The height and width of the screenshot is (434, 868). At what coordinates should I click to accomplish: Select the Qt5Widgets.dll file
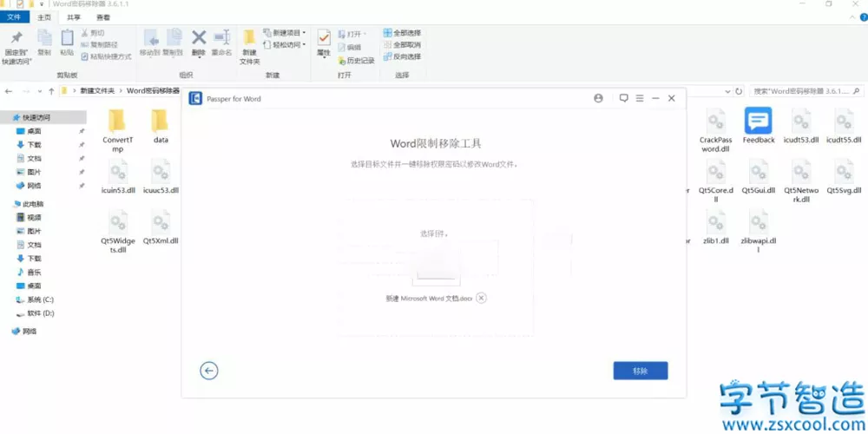[x=117, y=232]
